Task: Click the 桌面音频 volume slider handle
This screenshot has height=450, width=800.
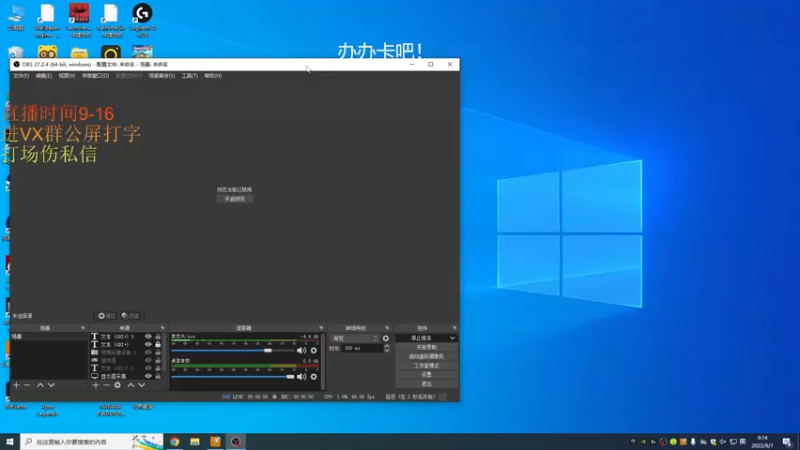Action: [x=290, y=377]
